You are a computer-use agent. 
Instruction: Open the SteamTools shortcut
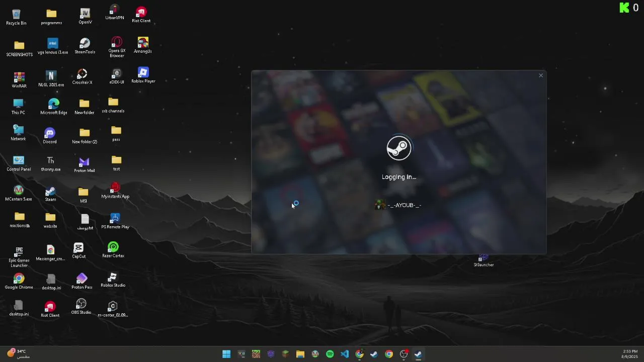(85, 46)
